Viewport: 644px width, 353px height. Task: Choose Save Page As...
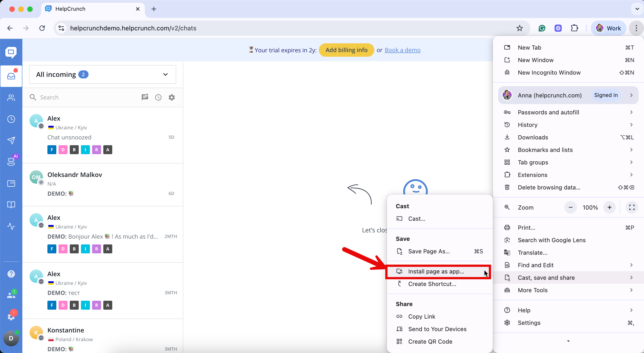[x=439, y=251]
